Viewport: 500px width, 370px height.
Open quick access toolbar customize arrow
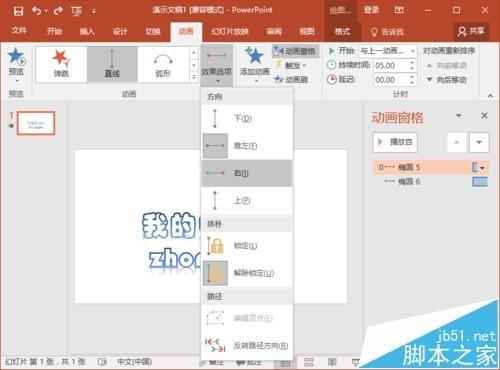tap(94, 11)
